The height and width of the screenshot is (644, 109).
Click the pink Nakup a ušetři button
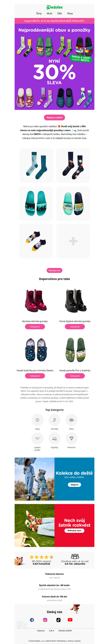[x=55, y=118]
